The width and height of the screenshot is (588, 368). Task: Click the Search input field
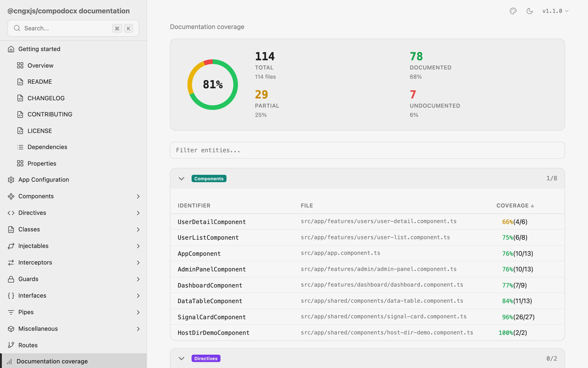73,28
